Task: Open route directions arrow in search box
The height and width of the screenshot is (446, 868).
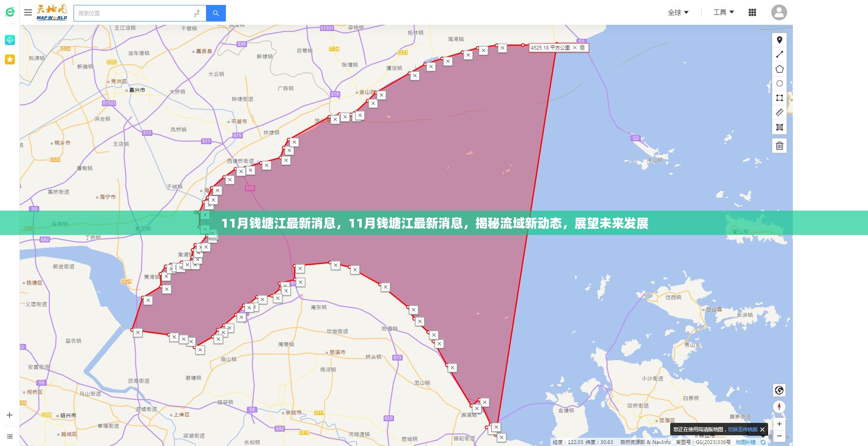Action: [x=197, y=13]
